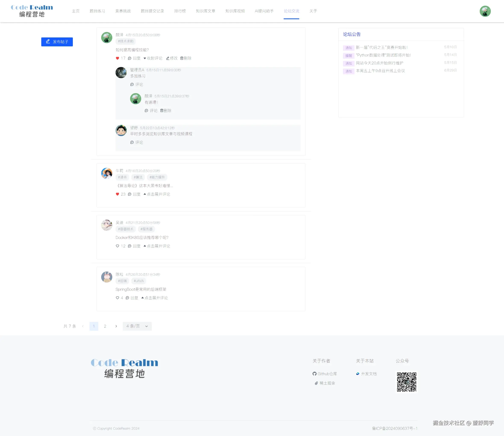The image size is (504, 436).
Task: Click the pencil icon on 发布帖子 button
Action: [x=48, y=42]
